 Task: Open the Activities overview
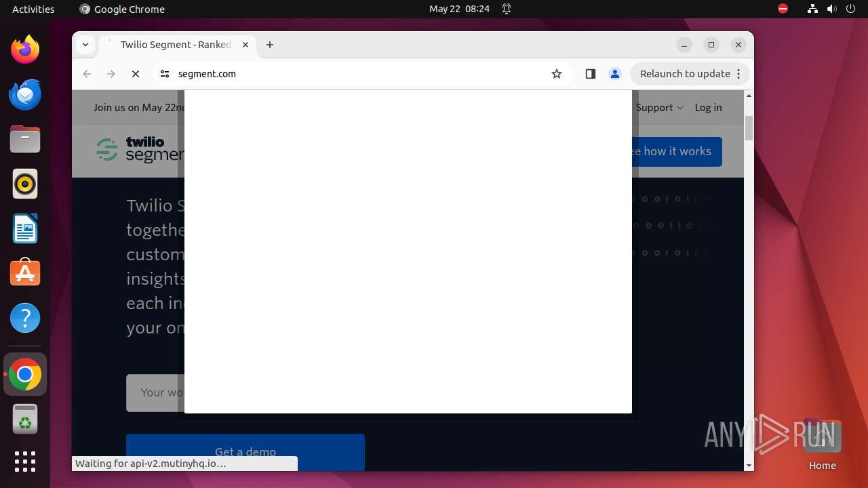33,9
